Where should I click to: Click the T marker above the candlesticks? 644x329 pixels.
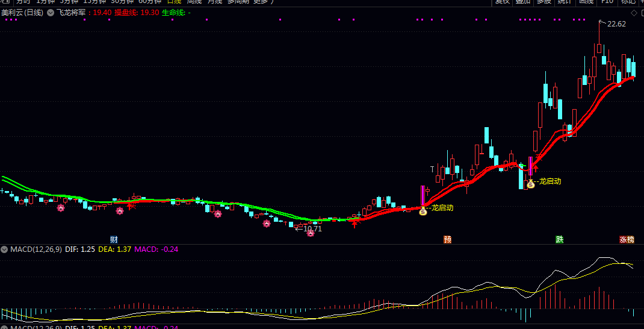(432, 169)
